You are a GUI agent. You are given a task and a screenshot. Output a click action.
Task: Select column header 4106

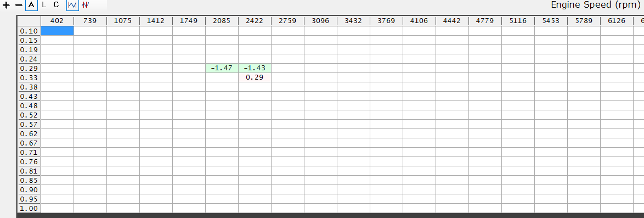point(419,21)
